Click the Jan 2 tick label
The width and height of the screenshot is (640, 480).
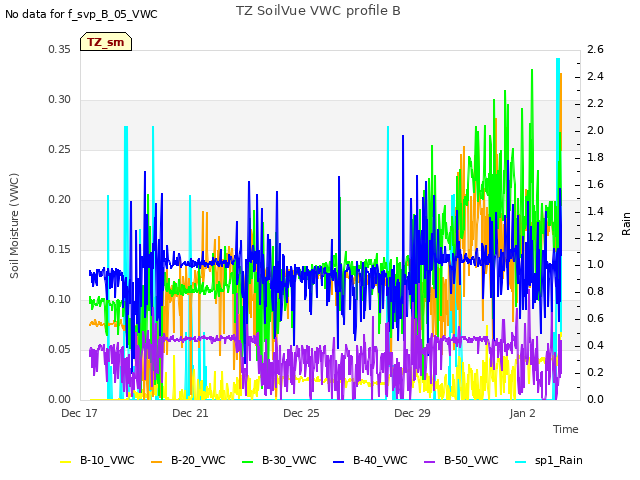522,413
